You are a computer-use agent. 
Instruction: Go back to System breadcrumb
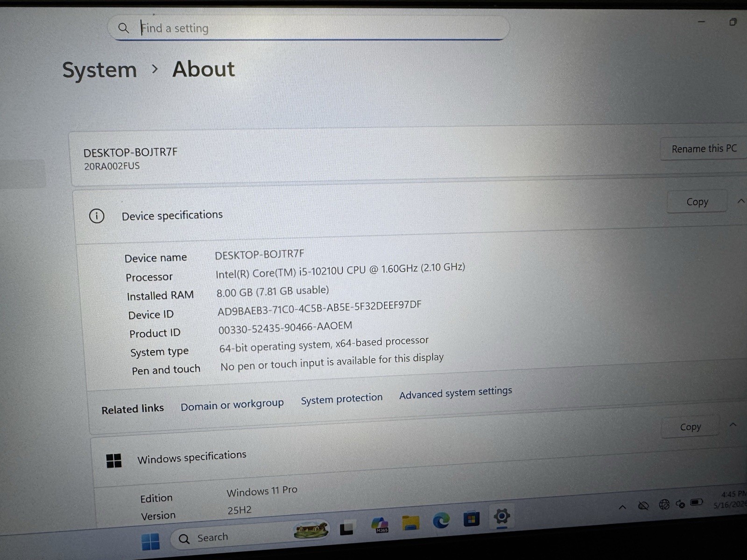click(x=99, y=70)
